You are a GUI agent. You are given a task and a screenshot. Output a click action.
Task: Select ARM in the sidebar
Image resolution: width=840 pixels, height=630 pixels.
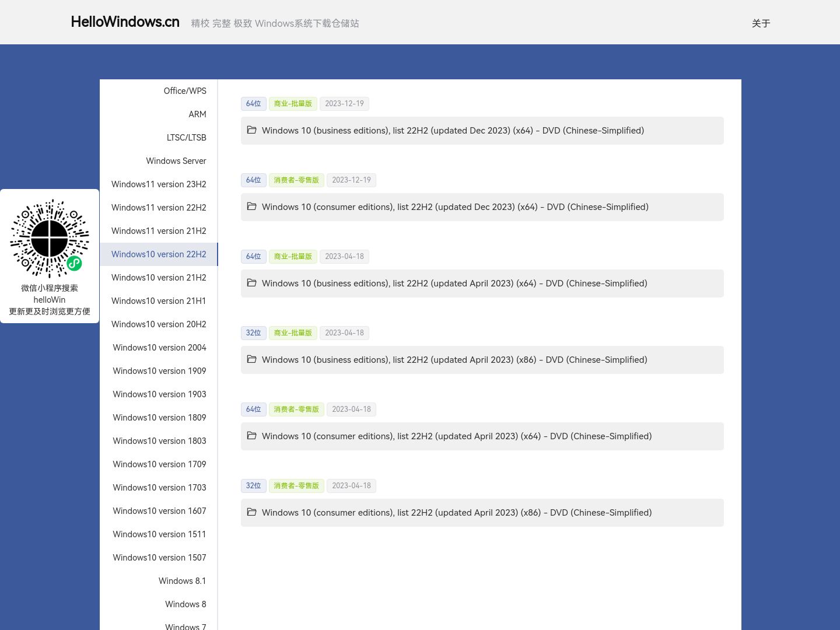159,114
